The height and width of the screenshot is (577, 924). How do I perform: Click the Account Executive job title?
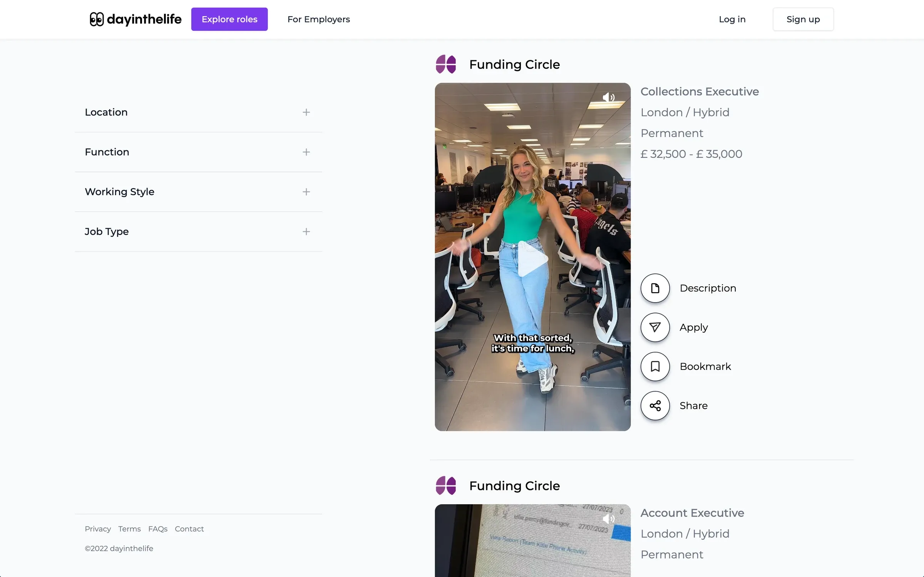[692, 513]
